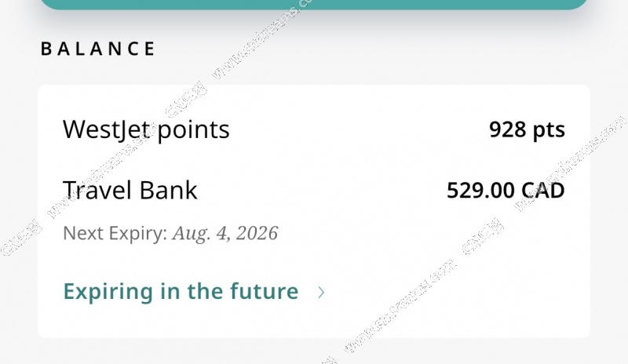Tap the CAD currency code

(543, 190)
